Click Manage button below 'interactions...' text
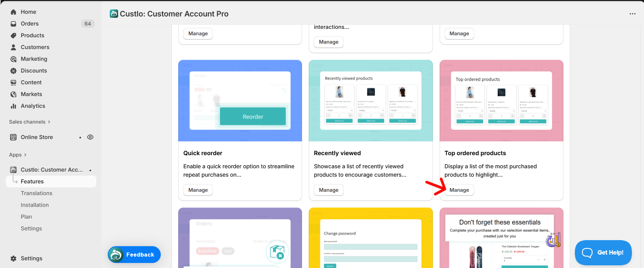This screenshot has height=268, width=644. coord(329,42)
